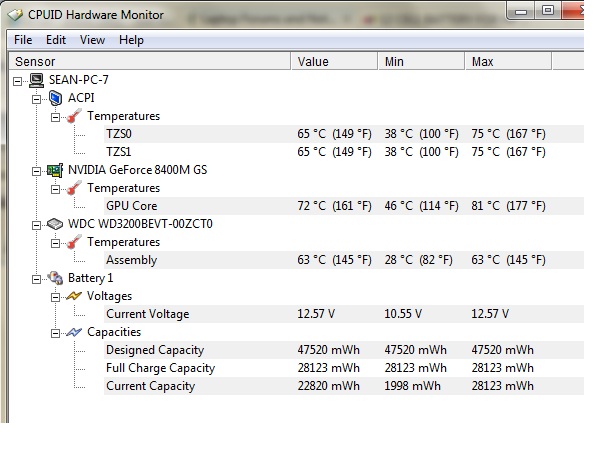Click Assembly min value 28 °C (82 °F)
Image resolution: width=600 pixels, height=450 pixels.
(x=418, y=260)
